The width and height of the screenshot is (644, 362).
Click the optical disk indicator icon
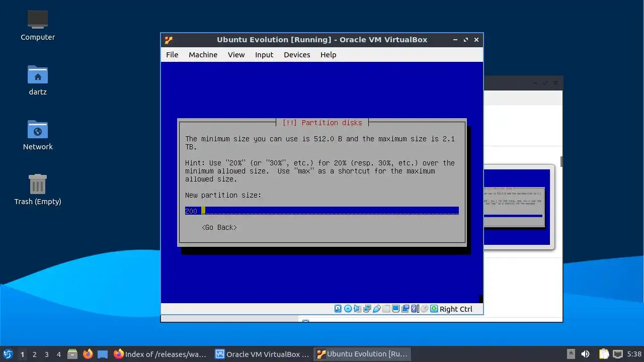click(348, 309)
